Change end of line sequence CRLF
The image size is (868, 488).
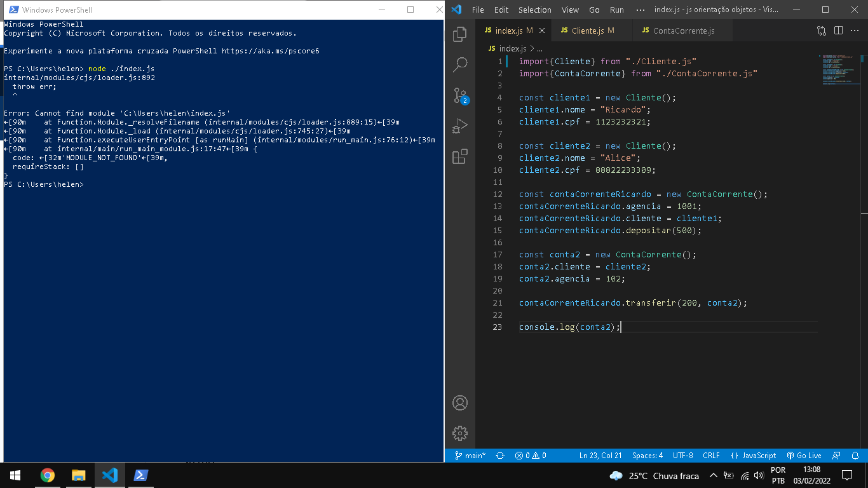(711, 456)
